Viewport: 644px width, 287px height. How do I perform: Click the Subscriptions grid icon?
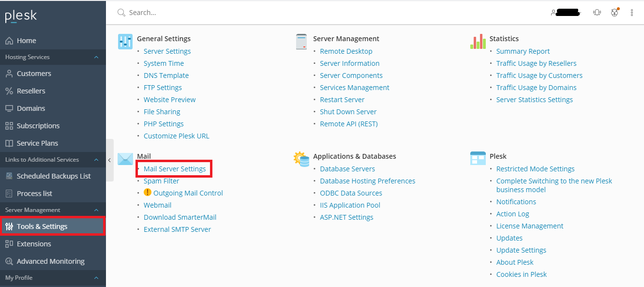9,126
